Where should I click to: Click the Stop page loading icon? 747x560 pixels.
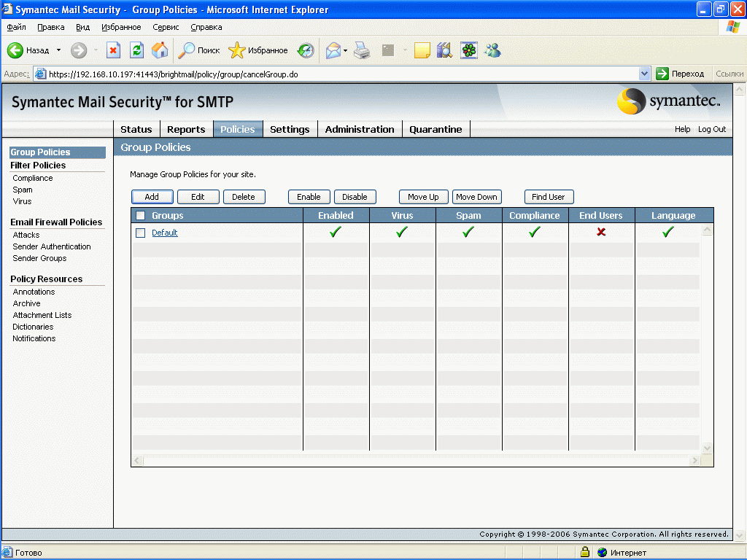(x=113, y=50)
